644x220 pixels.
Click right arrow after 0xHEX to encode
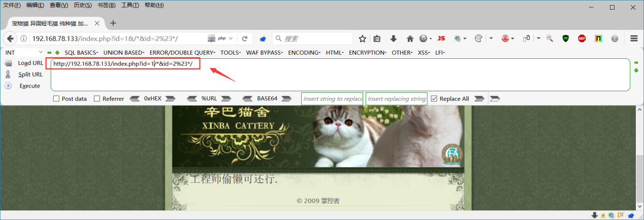click(x=170, y=99)
